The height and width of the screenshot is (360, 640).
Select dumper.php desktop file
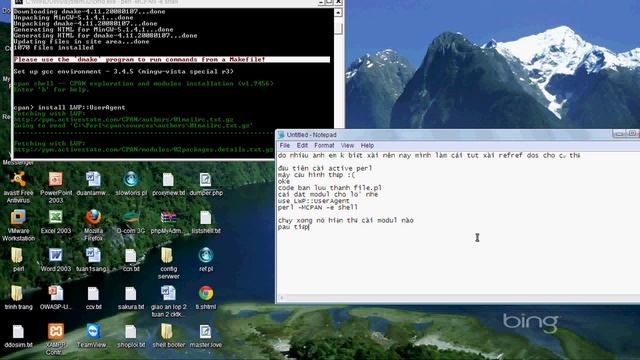[x=206, y=180]
